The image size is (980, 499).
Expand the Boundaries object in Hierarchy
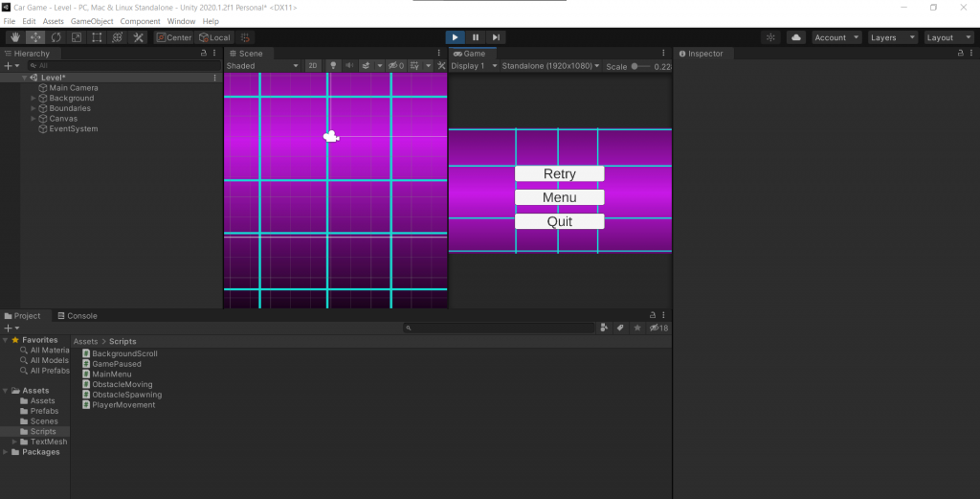coord(33,108)
